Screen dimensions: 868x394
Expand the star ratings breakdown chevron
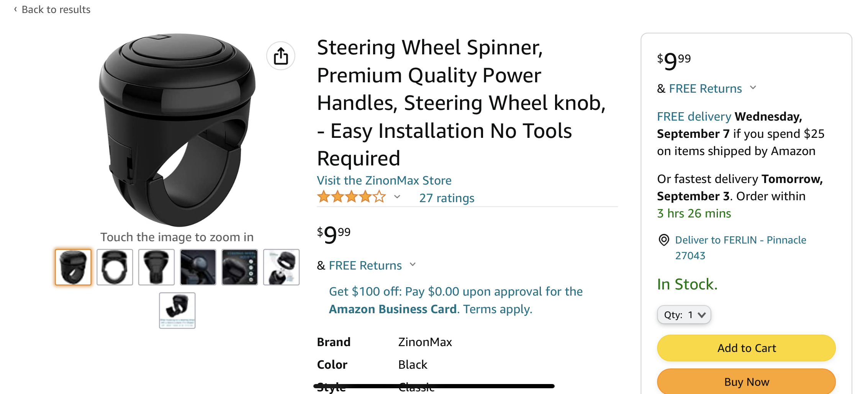(397, 197)
